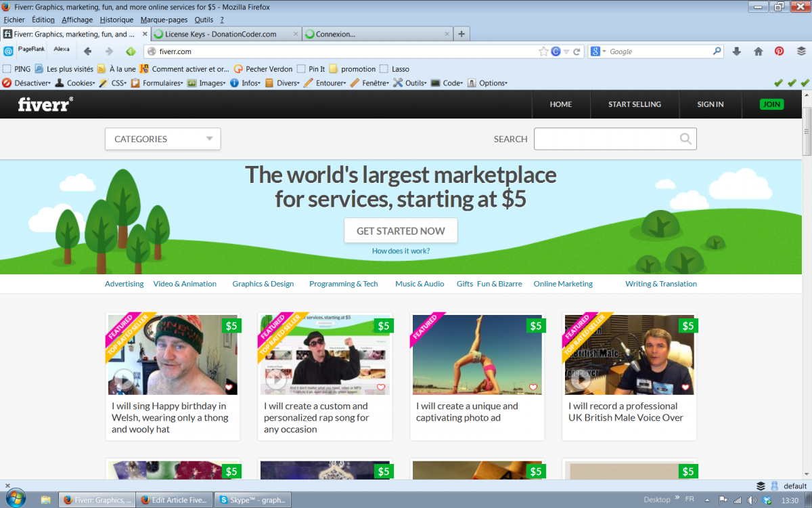Click the volume icon in system tray
Screen dimensions: 812x508
tap(751, 500)
